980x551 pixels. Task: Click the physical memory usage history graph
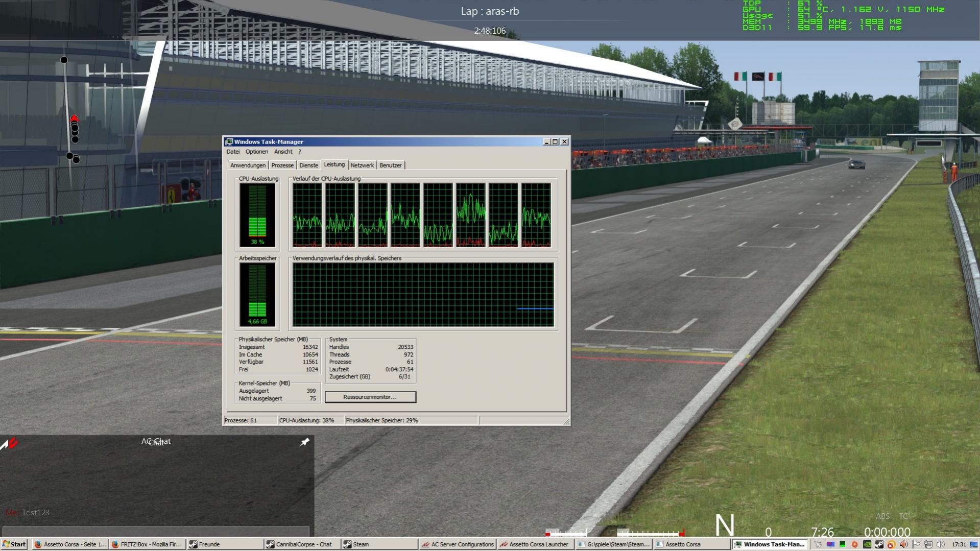tap(423, 295)
